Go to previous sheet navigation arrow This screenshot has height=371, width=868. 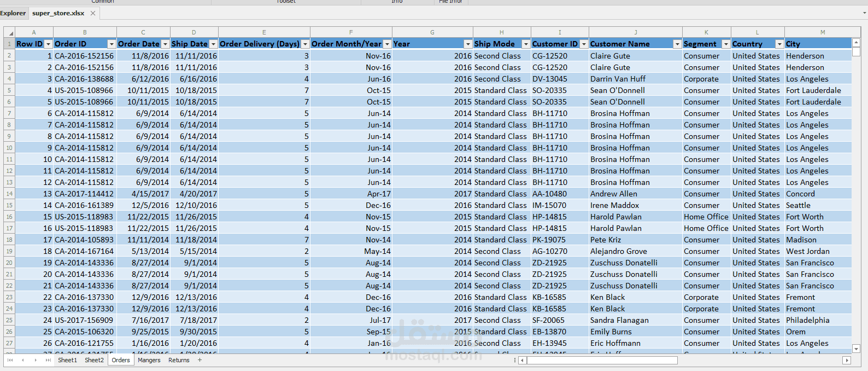[22, 360]
